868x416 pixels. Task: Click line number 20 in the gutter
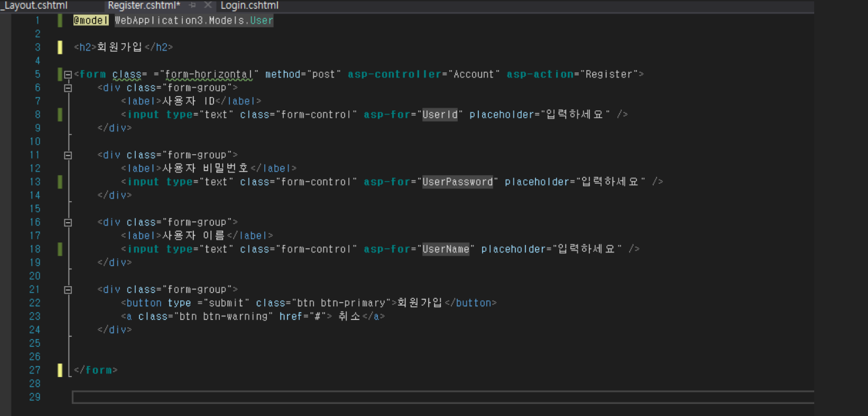[35, 276]
